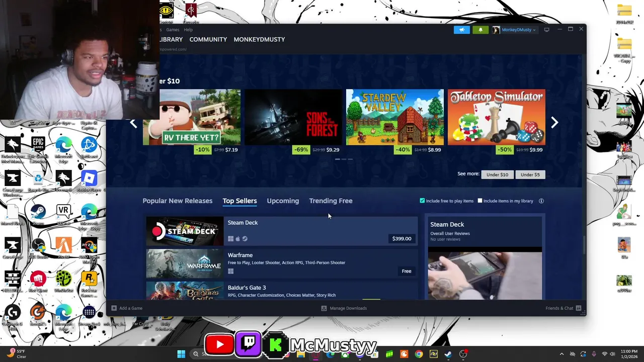Image resolution: width=644 pixels, height=362 pixels.
Task: Show hidden system tray icons
Action: 561,354
